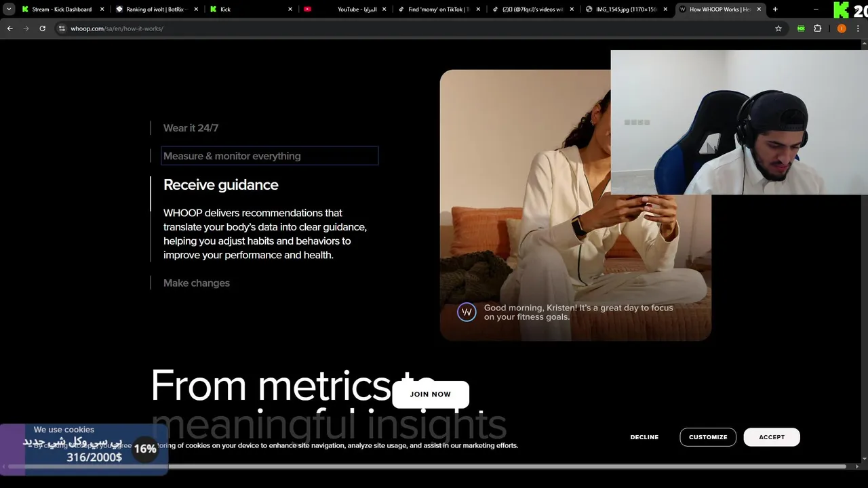Screen dimensions: 868x488
Task: Click the 316/2000$ goal text
Action: click(94, 457)
